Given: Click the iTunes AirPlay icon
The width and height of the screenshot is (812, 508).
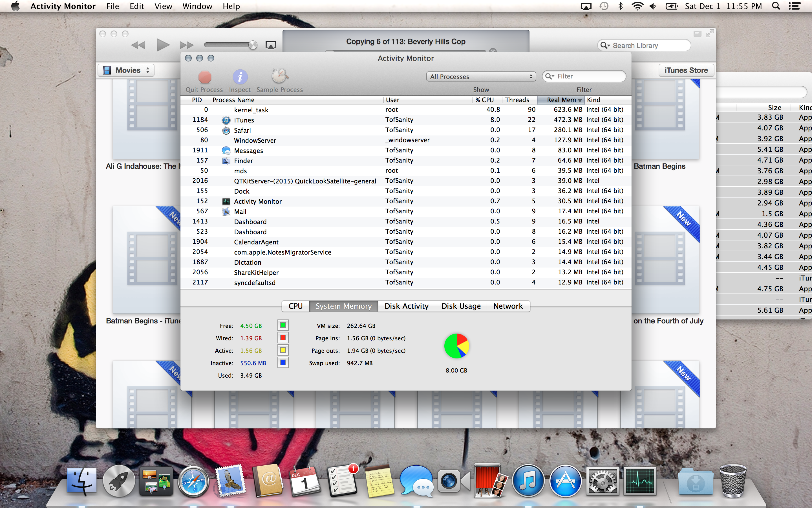Looking at the screenshot, I should click(x=271, y=45).
